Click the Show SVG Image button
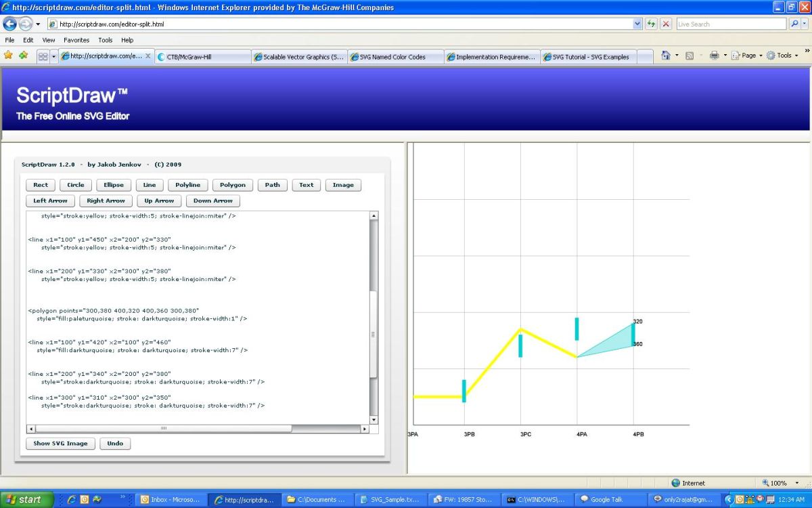The width and height of the screenshot is (812, 508). click(60, 444)
